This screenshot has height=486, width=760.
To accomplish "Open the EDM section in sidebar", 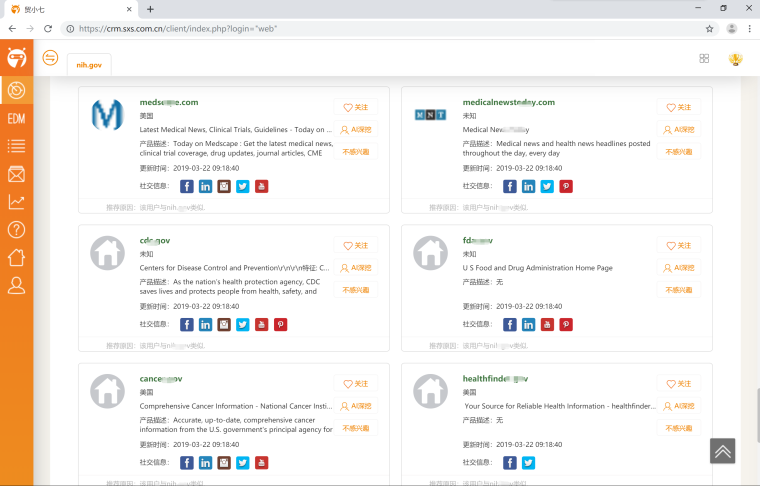I will coord(16,118).
